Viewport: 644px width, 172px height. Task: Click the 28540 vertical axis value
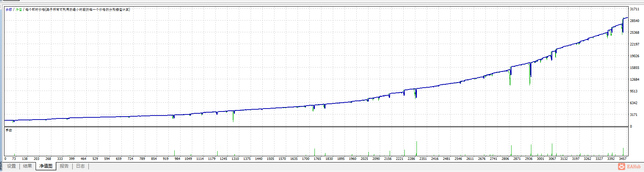634,21
